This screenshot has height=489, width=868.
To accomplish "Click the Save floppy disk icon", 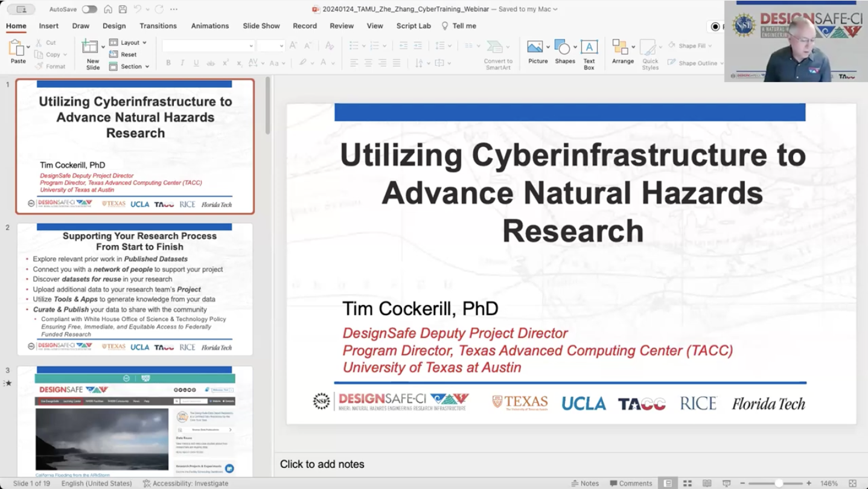I will pos(123,9).
